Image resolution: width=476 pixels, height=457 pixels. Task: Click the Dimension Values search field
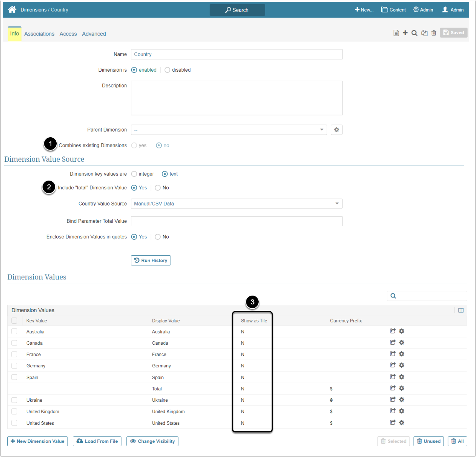(427, 296)
